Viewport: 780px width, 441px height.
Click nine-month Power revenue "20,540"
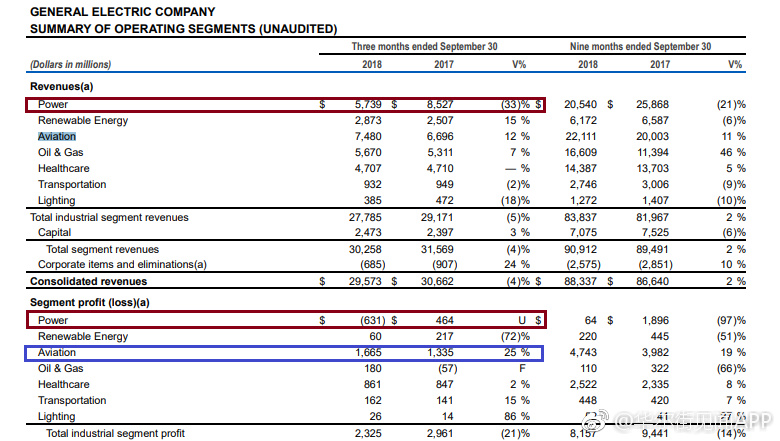tap(581, 104)
